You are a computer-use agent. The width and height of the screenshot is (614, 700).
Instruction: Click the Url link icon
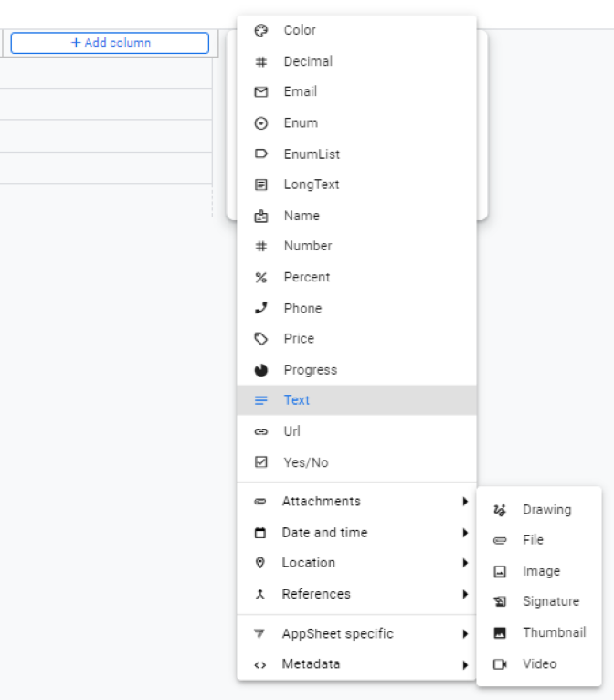click(261, 431)
